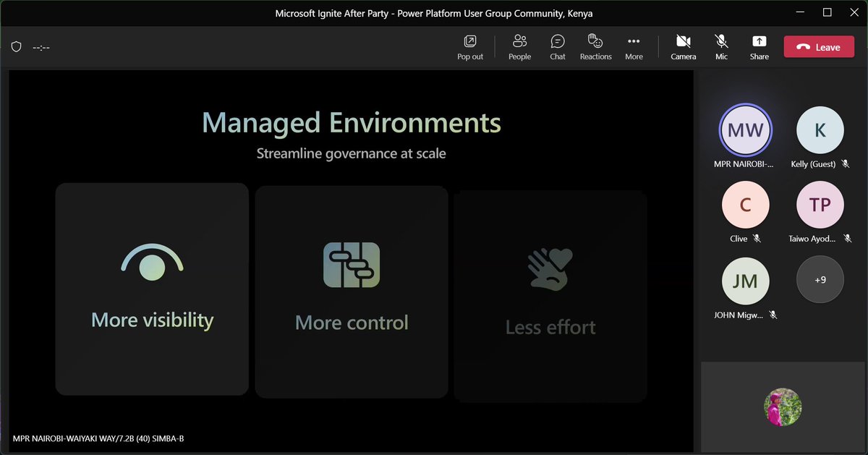The image size is (868, 455).
Task: Show the People panel
Action: coord(519,47)
